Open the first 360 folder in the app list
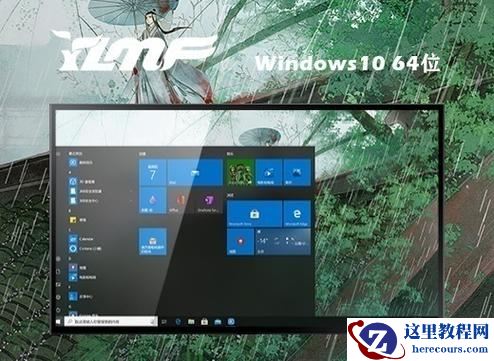This screenshot has width=494, height=361. [x=86, y=191]
